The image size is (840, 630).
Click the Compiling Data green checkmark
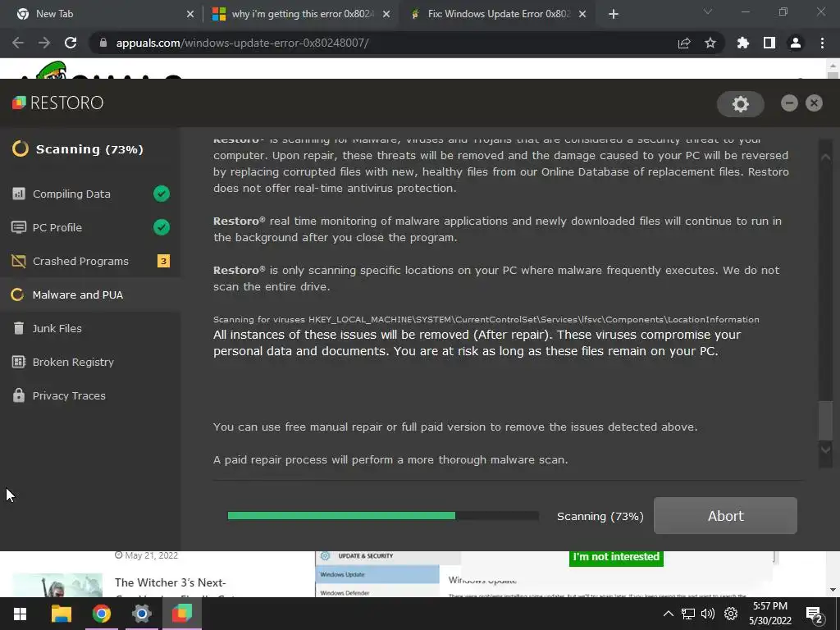(x=162, y=194)
